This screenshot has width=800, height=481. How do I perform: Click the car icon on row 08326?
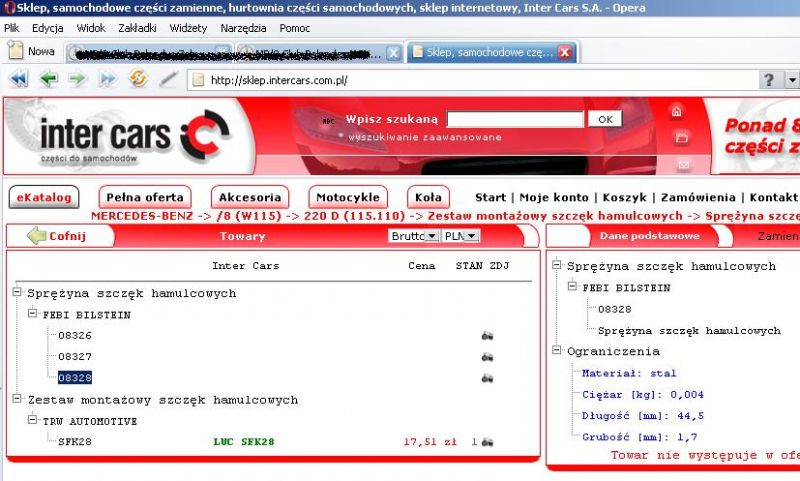coord(487,336)
